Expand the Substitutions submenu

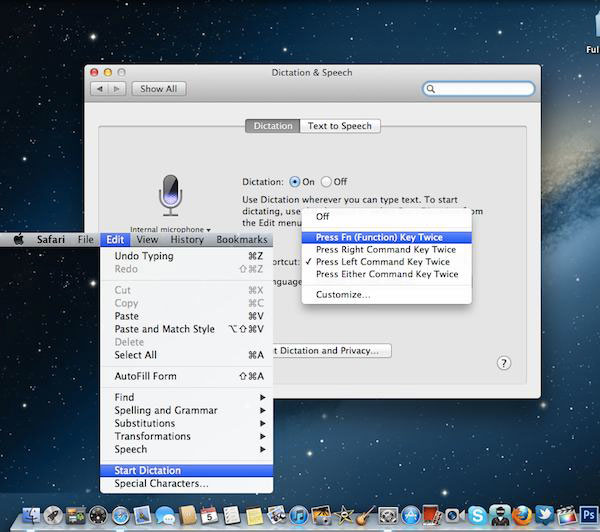187,423
